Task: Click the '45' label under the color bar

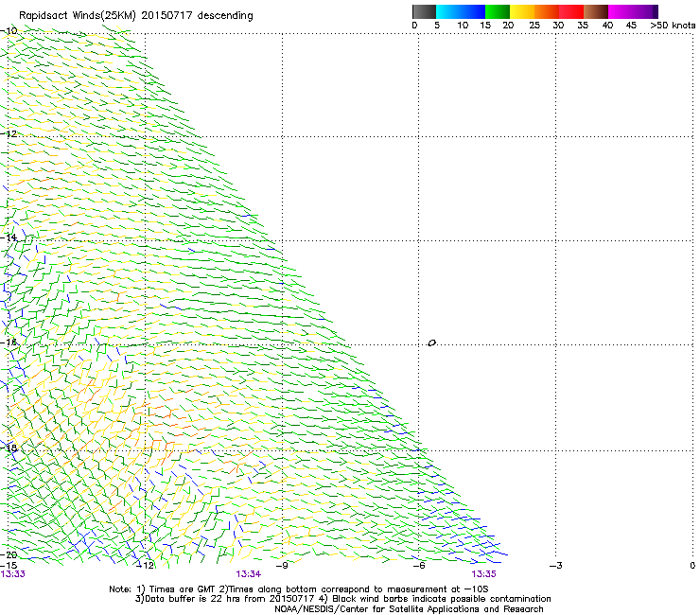Action: pyautogui.click(x=631, y=26)
